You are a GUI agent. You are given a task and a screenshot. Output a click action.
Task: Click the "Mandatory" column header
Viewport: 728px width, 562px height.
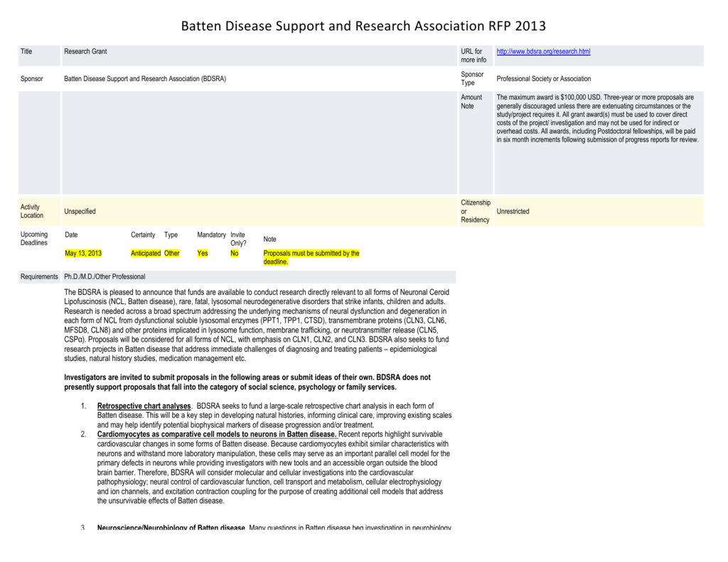211,235
